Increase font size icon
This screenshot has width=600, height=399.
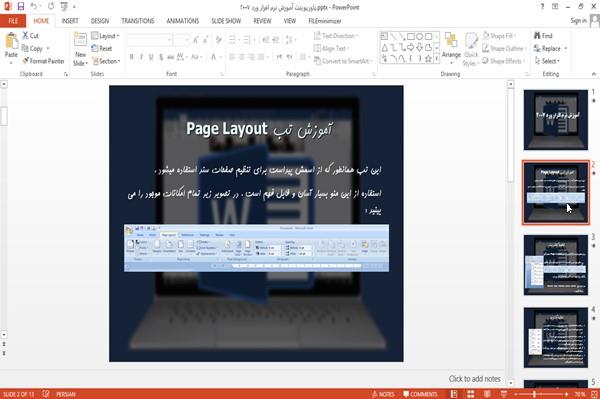[x=196, y=39]
